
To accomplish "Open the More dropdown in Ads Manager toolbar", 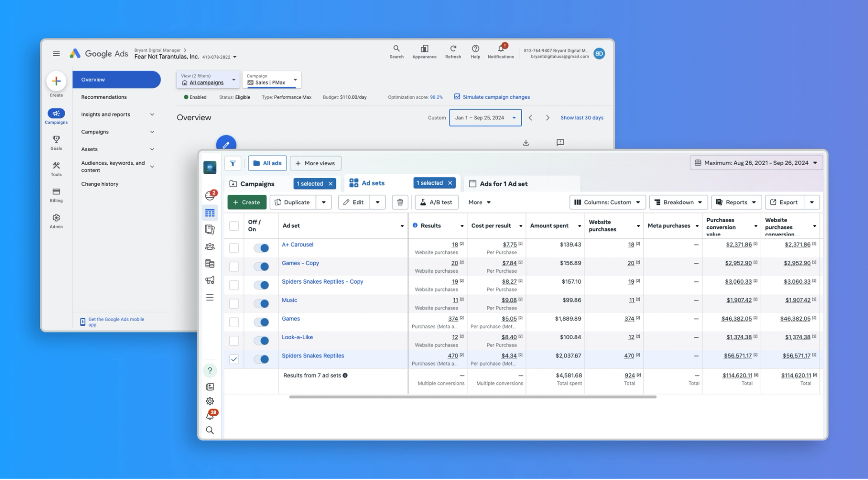I will [479, 202].
